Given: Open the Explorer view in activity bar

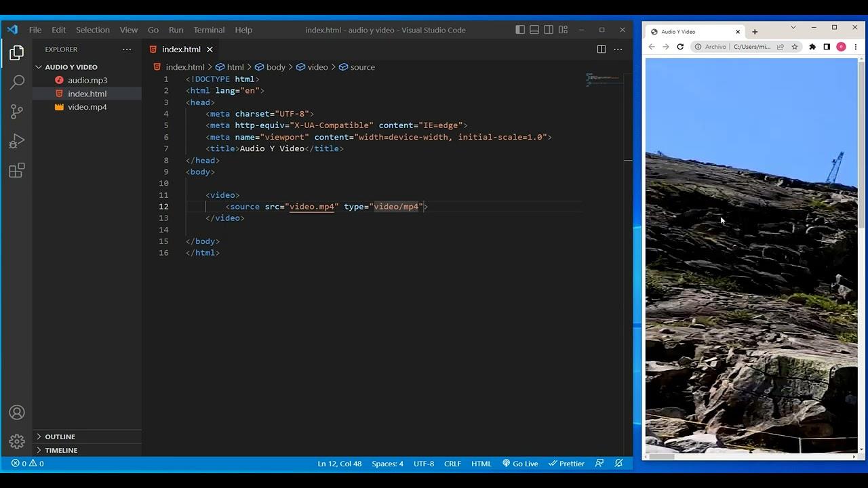Looking at the screenshot, I should pos(17,53).
